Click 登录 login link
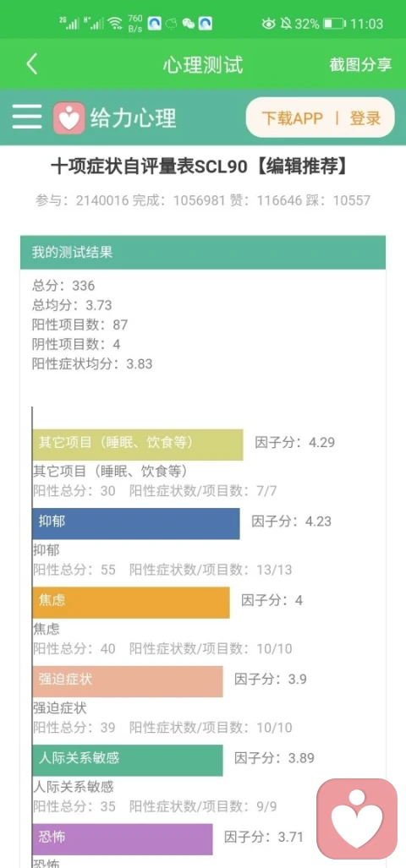The image size is (406, 868). [365, 118]
